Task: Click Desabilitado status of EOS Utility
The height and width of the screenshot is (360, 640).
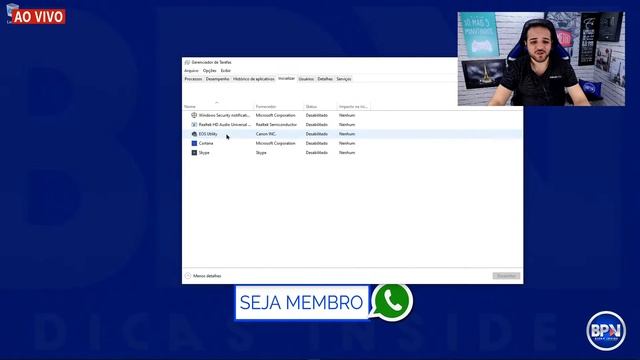Action: [317, 134]
